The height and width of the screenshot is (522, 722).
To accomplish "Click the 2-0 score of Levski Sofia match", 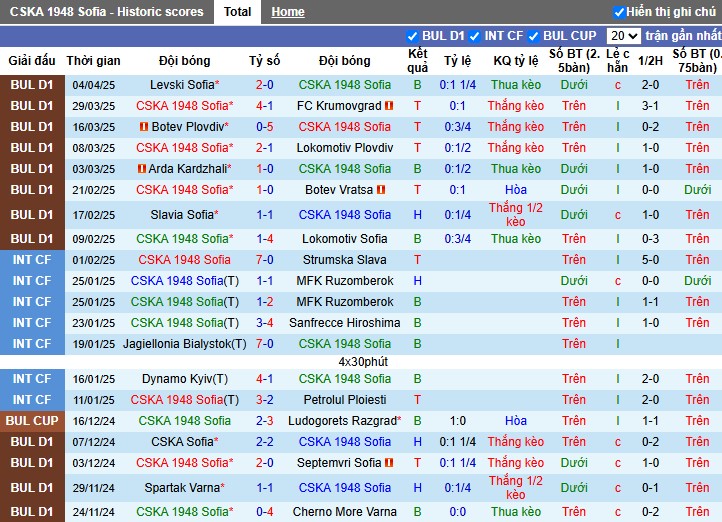I will 265,85.
